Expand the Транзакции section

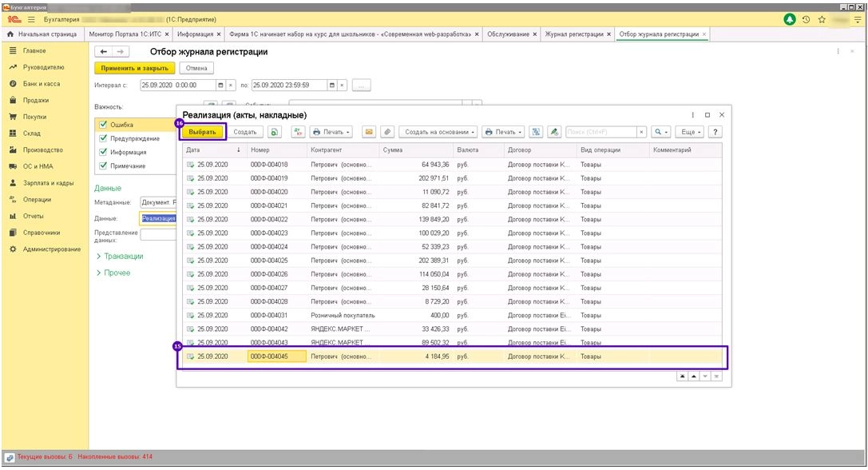120,256
